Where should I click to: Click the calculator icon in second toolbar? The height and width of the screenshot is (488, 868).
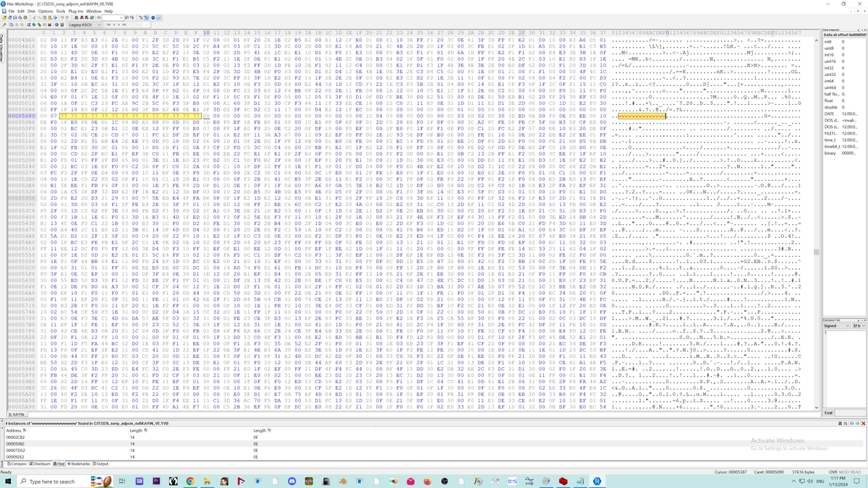(x=62, y=25)
